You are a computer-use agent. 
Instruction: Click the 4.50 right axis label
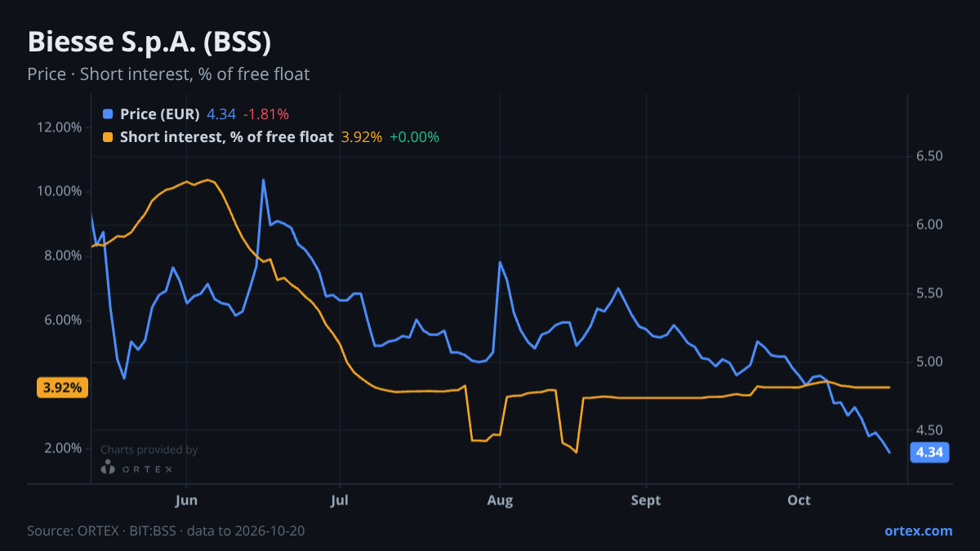point(930,430)
